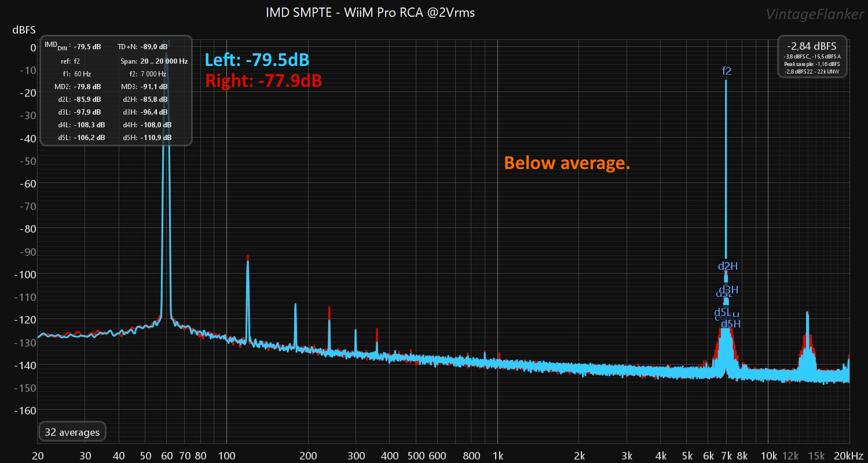Click the IMD SMPTE chart title

(371, 12)
